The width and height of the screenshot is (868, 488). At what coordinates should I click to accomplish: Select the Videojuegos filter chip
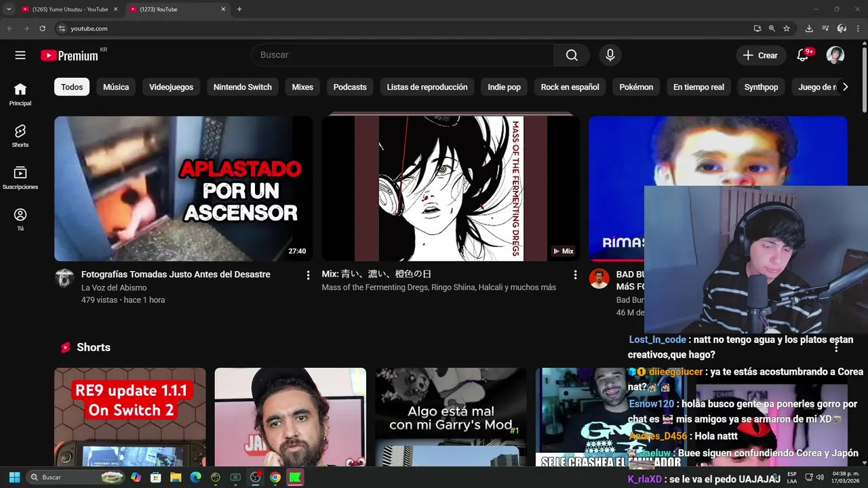pos(171,87)
